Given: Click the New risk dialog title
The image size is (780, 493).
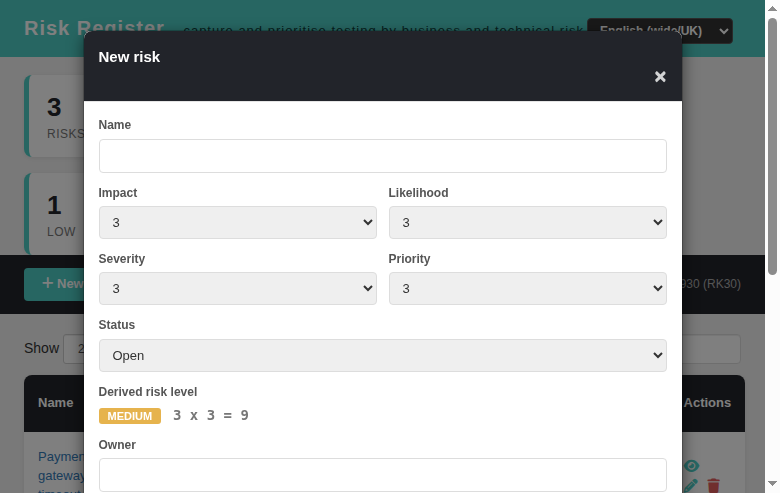Looking at the screenshot, I should (129, 57).
